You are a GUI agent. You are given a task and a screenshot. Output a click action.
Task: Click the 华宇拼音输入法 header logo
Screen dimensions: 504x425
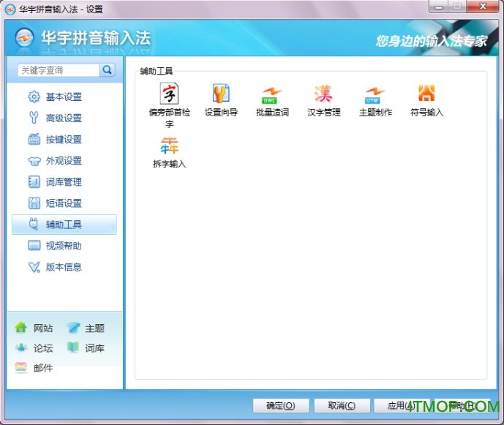pyautogui.click(x=24, y=37)
